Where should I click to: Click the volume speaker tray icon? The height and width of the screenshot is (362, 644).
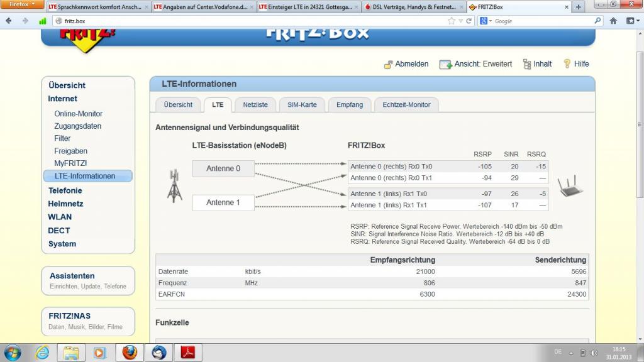tap(594, 353)
